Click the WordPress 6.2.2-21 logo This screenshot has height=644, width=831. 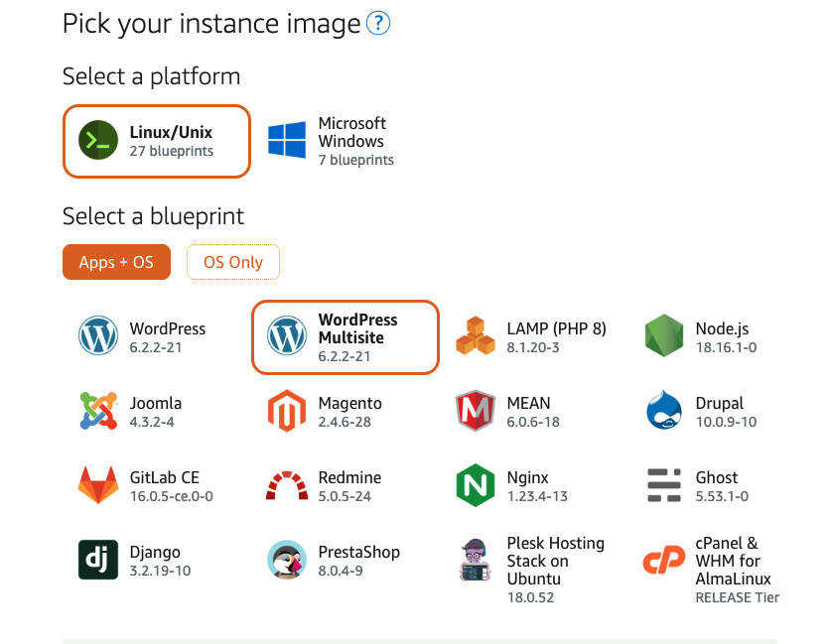tap(98, 335)
